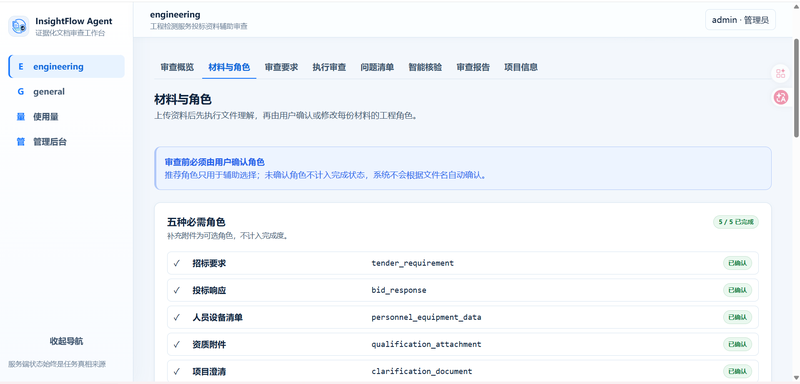This screenshot has width=800, height=384.
Task: Switch to the 问题清单 tab
Action: coord(377,67)
